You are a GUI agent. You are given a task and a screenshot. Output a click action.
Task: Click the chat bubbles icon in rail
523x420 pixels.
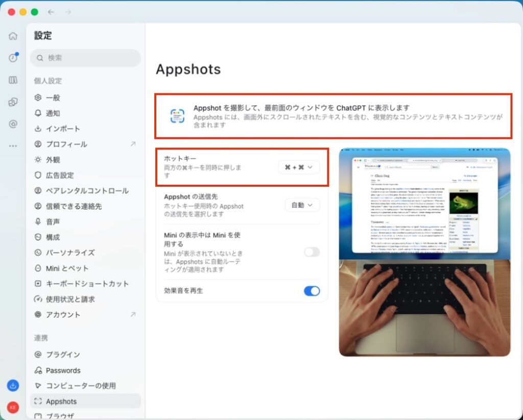[x=13, y=102]
